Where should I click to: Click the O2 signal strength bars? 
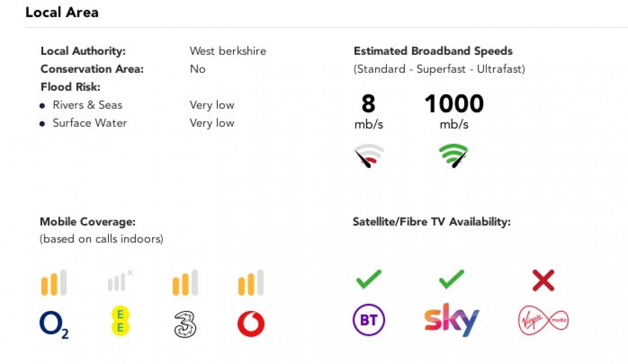click(x=54, y=283)
